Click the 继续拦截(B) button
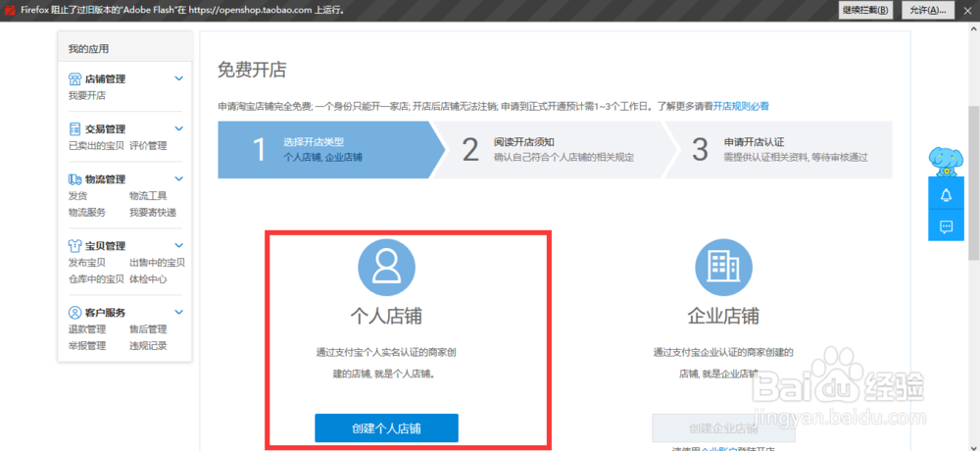The image size is (980, 451). 865,10
